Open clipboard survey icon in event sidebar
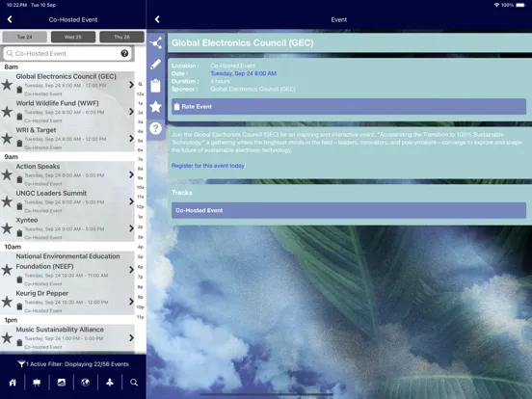This screenshot has width=532, height=399. point(156,86)
